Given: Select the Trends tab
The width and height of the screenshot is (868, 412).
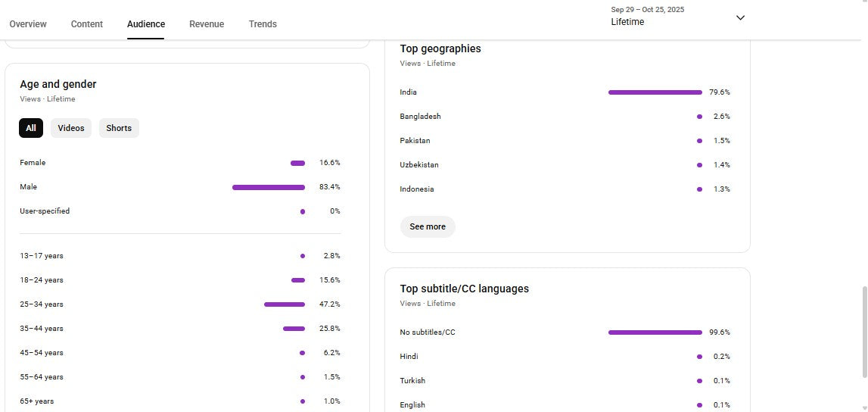Looking at the screenshot, I should pos(263,24).
